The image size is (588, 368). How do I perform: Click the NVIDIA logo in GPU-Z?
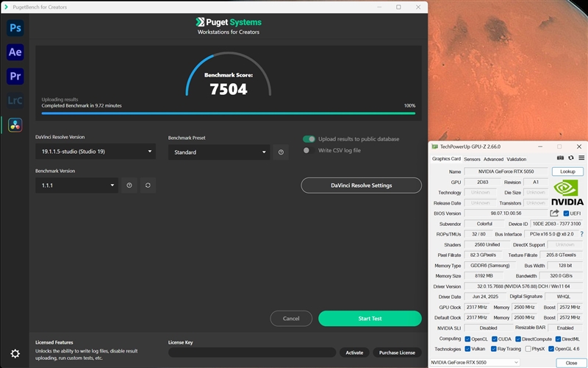pos(567,193)
